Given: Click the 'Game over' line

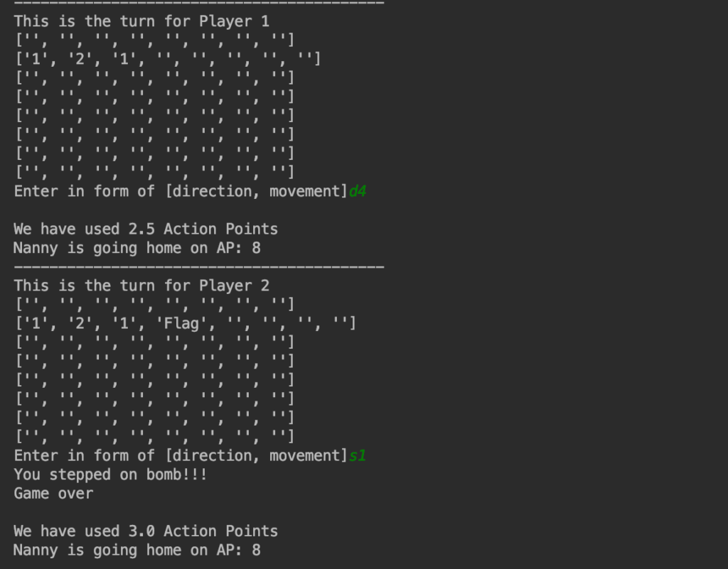Looking at the screenshot, I should [x=53, y=494].
